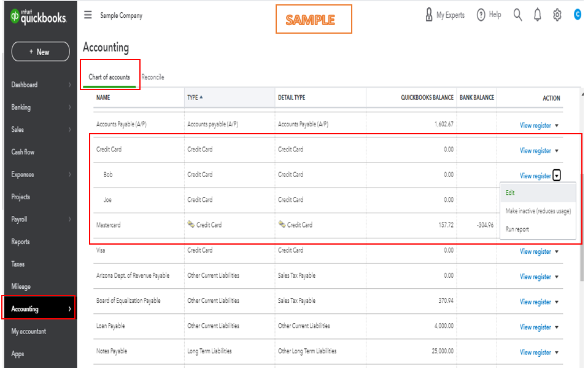Open Projects in the sidebar
Viewport: 588px width, 374px height.
pos(21,197)
